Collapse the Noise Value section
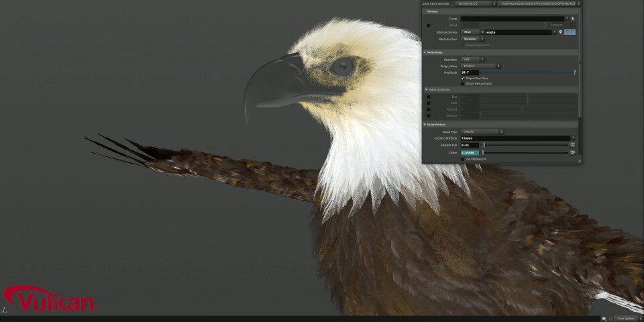The image size is (644, 322). 425,52
